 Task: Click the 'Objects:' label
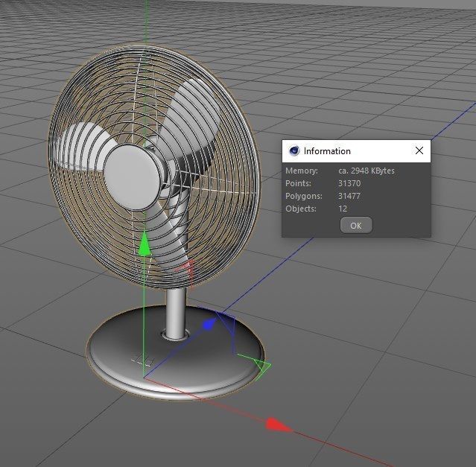tap(300, 209)
